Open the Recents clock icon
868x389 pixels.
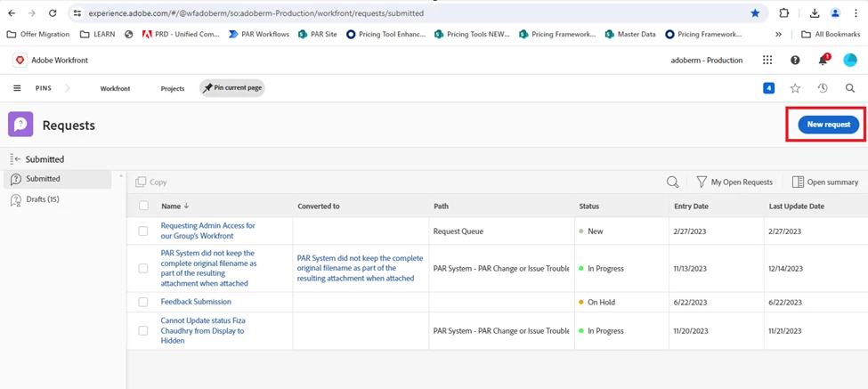(823, 88)
